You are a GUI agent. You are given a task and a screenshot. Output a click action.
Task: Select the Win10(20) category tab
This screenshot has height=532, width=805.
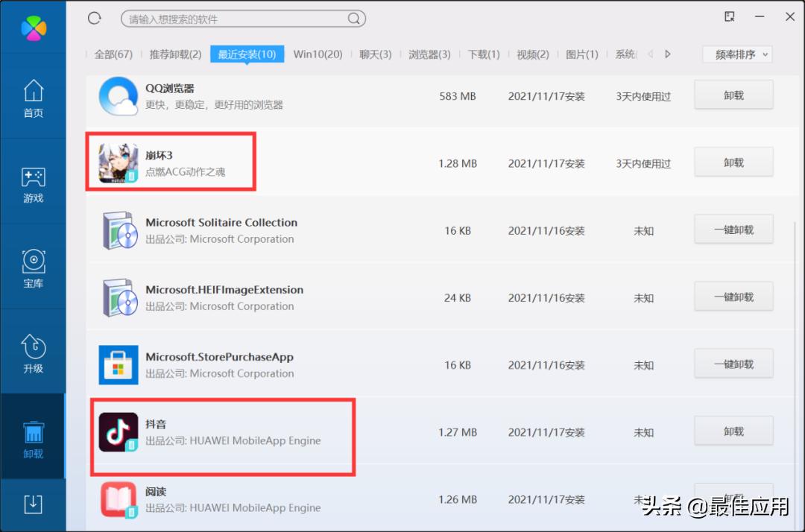[x=318, y=54]
